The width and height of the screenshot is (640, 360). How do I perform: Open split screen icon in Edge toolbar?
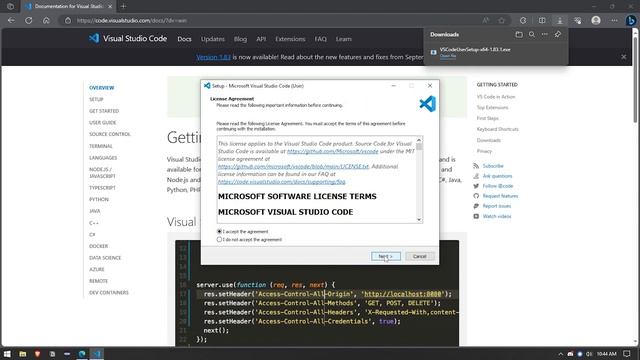click(x=542, y=20)
